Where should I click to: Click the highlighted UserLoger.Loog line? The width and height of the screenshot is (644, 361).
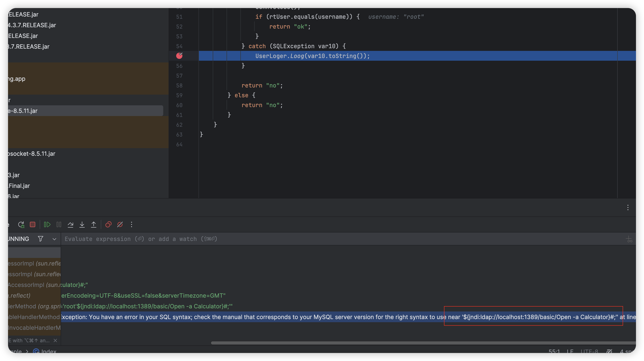[x=312, y=56]
